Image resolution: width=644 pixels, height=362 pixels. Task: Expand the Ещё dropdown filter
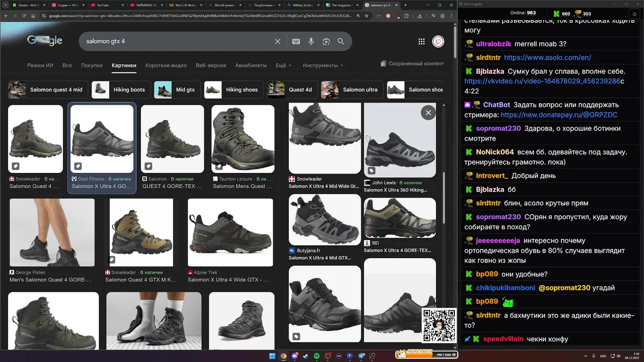coord(284,65)
